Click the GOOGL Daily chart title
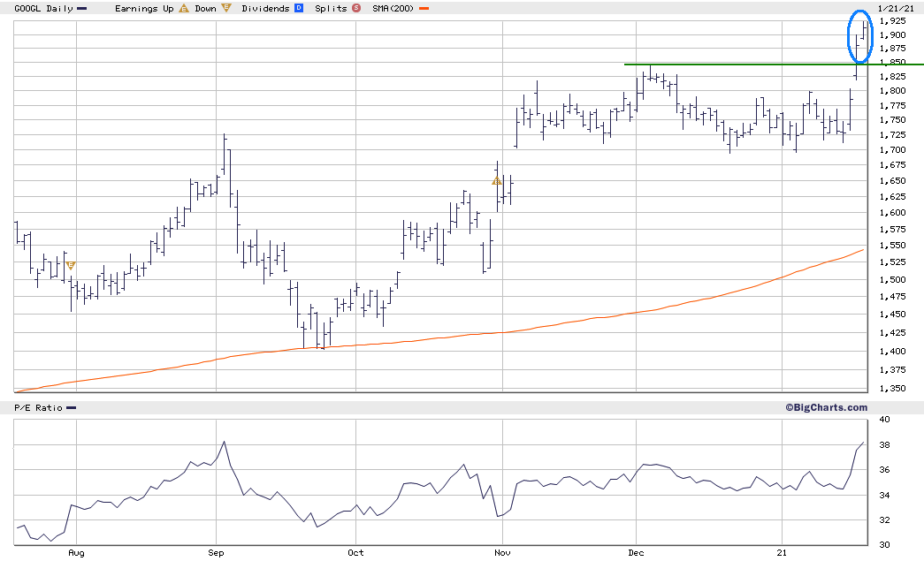Screen dimensions: 924x561 [x=43, y=8]
